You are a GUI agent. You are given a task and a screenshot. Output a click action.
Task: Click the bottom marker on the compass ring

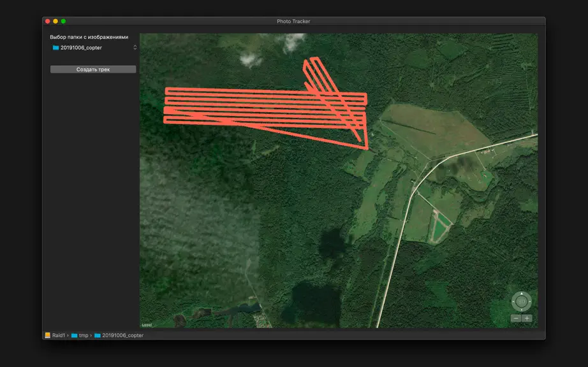click(521, 310)
